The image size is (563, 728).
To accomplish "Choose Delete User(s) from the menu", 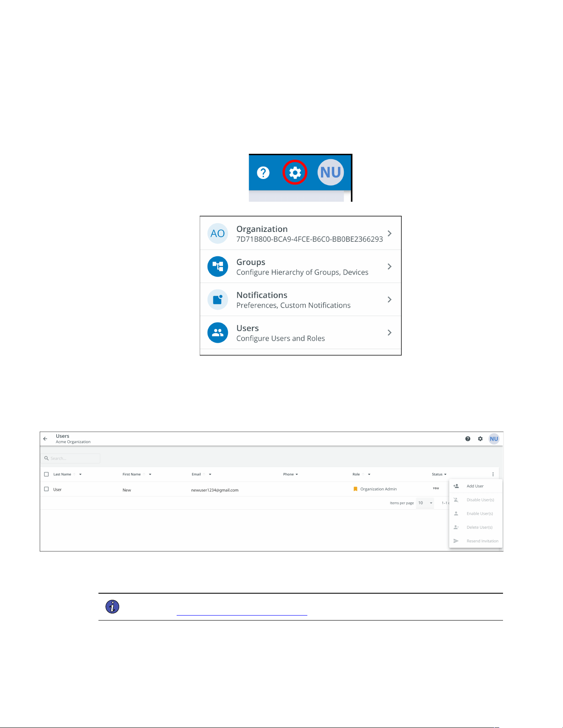I will tap(476, 527).
